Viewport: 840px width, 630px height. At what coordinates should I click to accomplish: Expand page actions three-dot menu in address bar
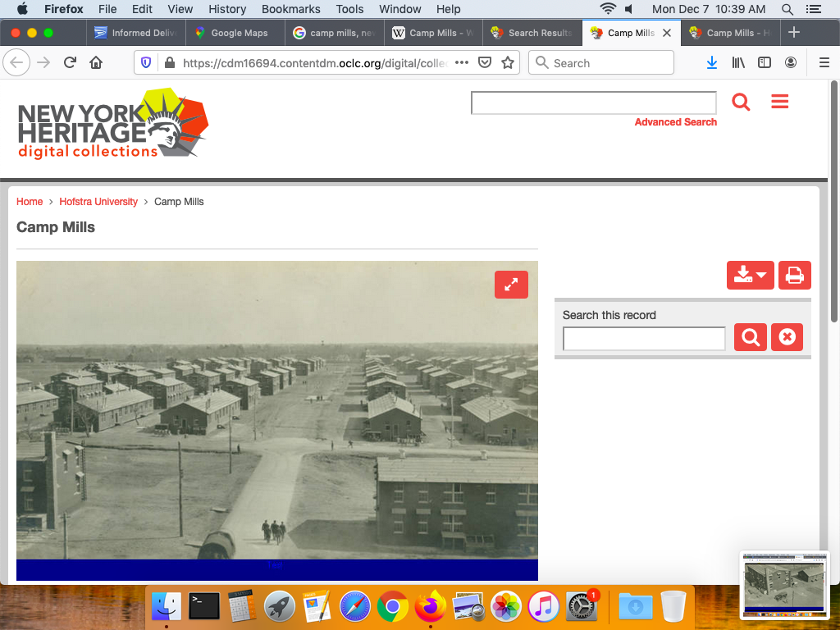coord(462,63)
